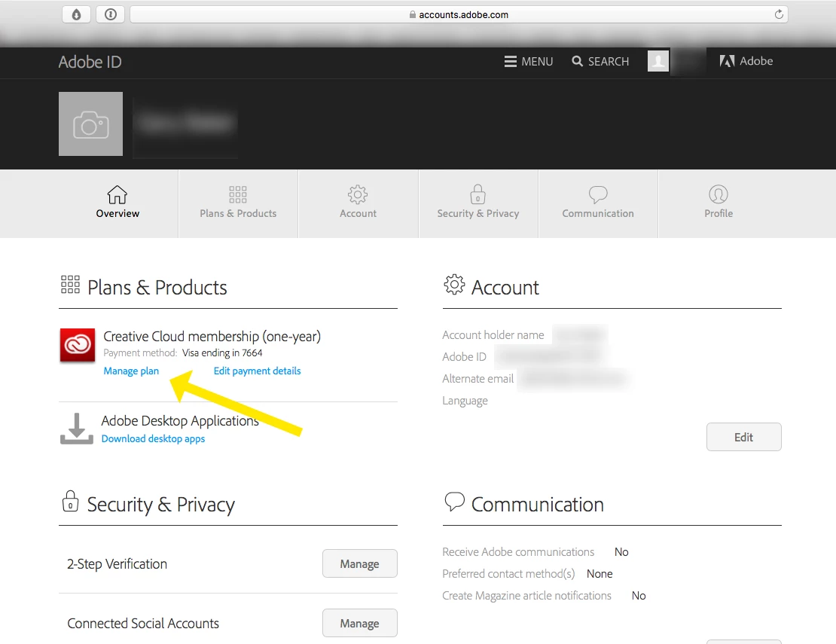This screenshot has height=644, width=836.
Task: Click the download tray icon
Action: 76,429
